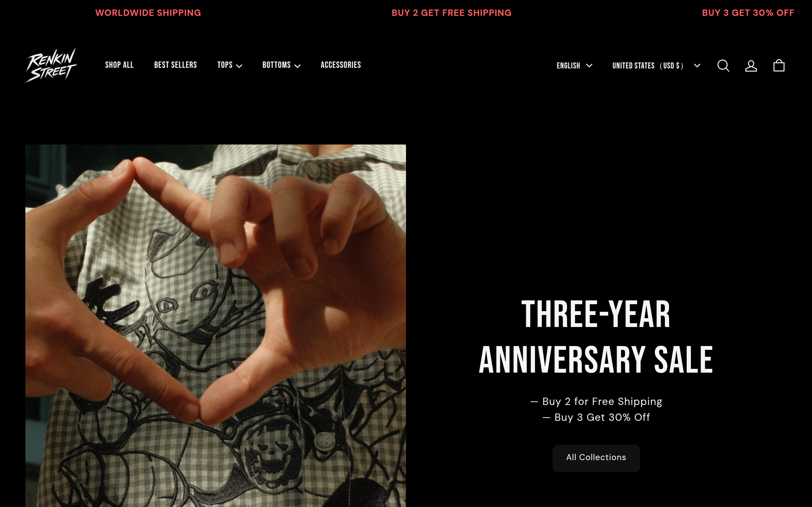Click the chevron next to Bottoms

pos(297,66)
